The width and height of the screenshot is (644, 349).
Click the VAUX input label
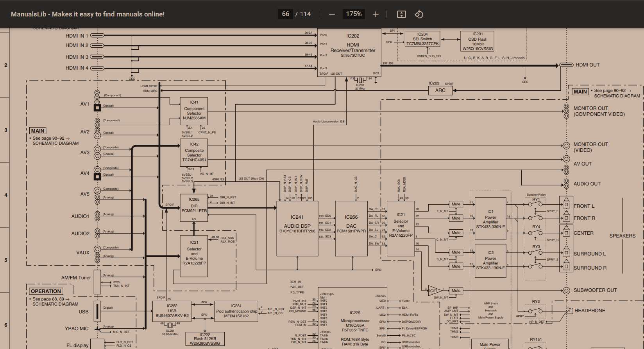pos(83,253)
